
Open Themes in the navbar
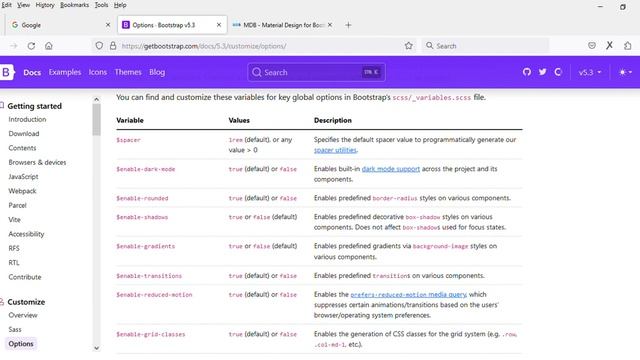tap(128, 72)
